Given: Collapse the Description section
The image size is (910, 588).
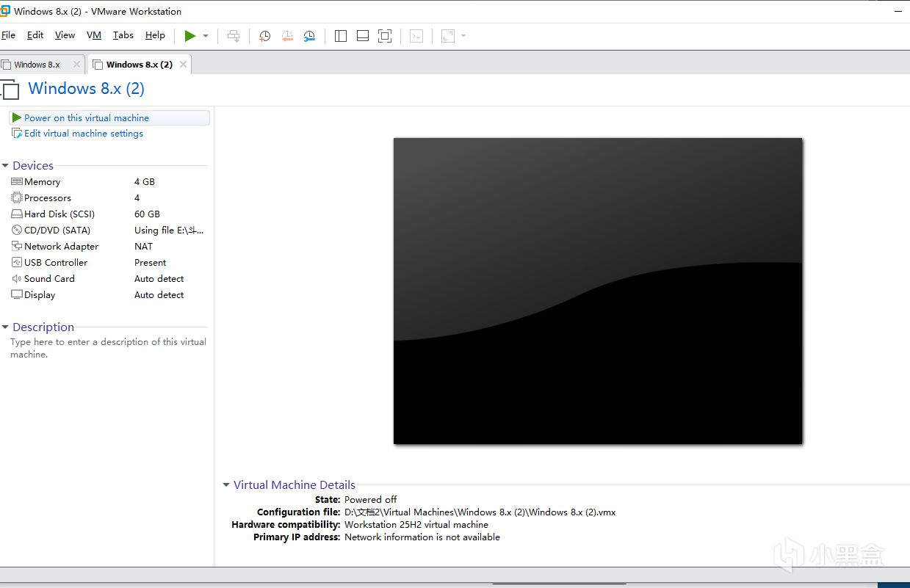Looking at the screenshot, I should [5, 327].
